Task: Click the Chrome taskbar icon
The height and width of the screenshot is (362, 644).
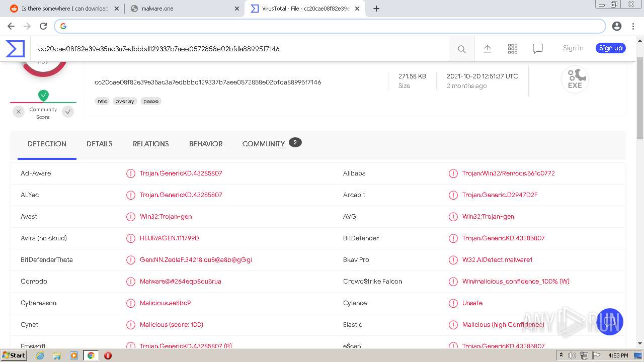Action: [x=91, y=355]
